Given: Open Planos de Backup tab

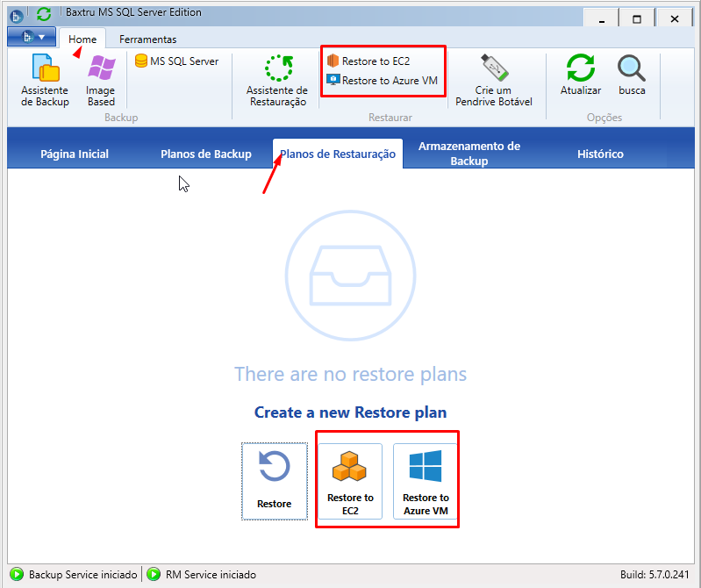Looking at the screenshot, I should point(206,154).
